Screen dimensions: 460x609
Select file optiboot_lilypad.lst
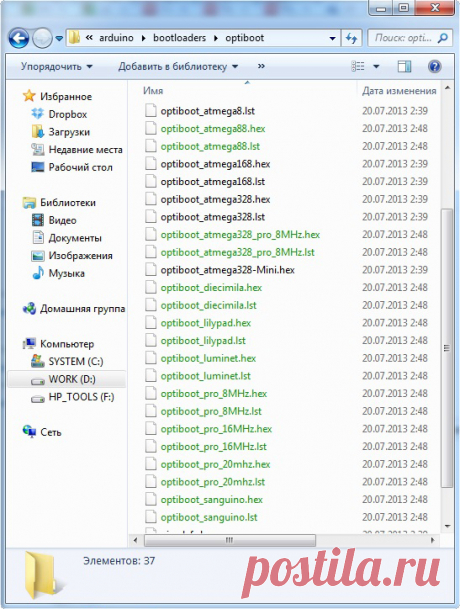click(203, 341)
